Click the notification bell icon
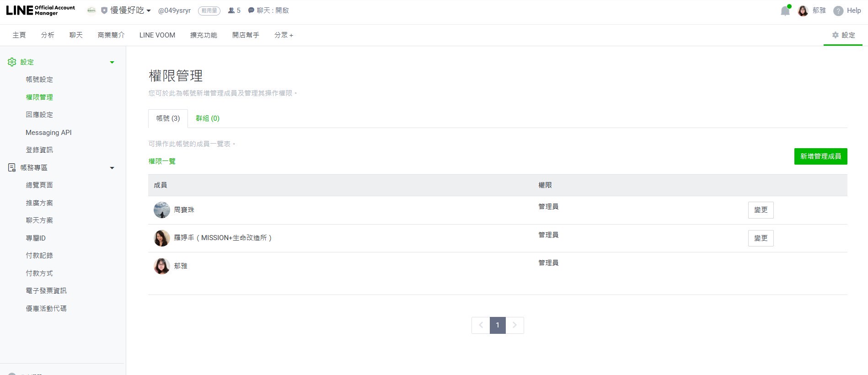This screenshot has height=375, width=868. tap(785, 11)
